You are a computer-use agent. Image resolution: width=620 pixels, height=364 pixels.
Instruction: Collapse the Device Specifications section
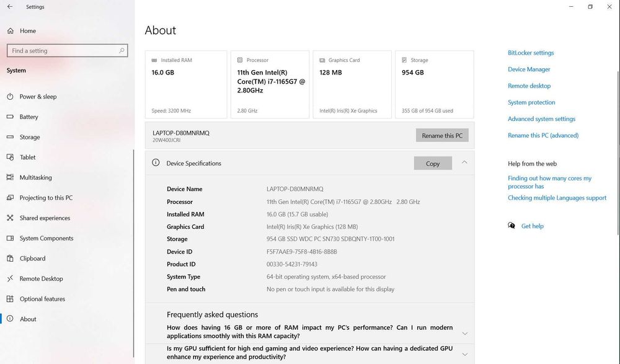pyautogui.click(x=464, y=163)
